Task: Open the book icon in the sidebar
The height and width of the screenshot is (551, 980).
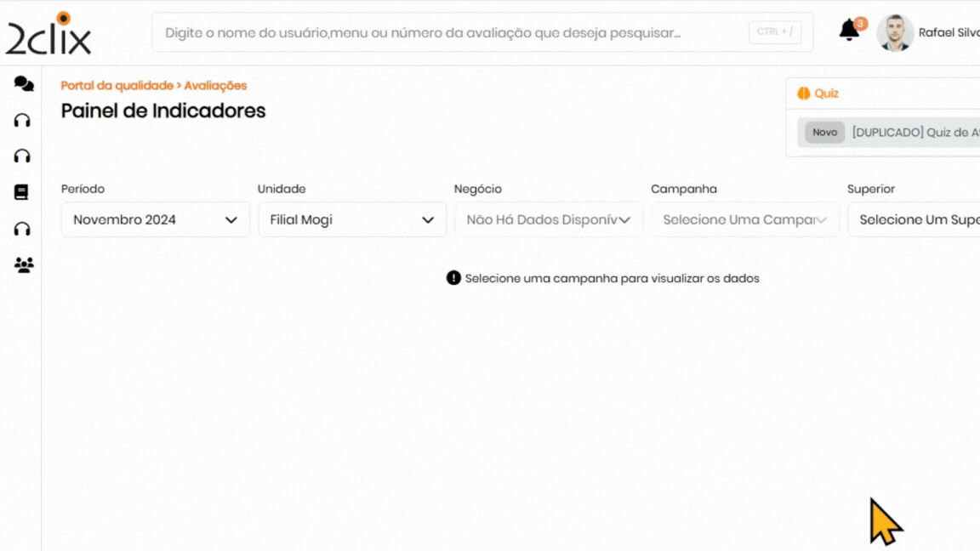Action: (x=22, y=192)
